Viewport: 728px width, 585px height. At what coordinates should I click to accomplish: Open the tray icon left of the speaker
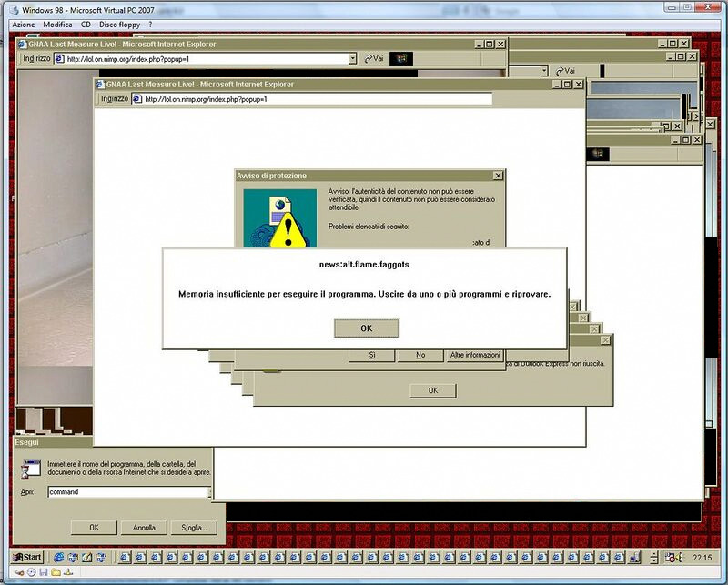click(x=670, y=557)
